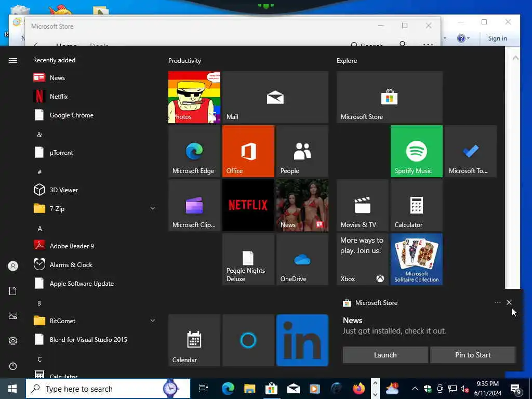Viewport: 532px width, 399px height.
Task: Click Launch in the notification
Action: point(385,355)
